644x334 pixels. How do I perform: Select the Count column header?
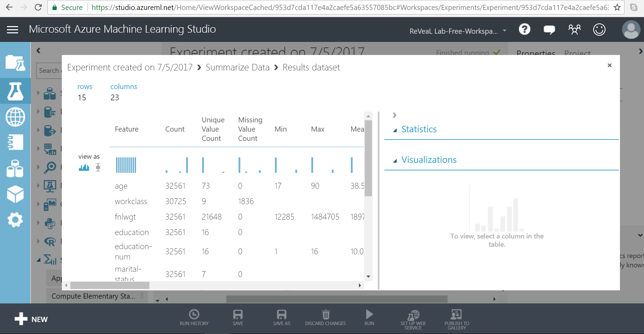pos(175,129)
